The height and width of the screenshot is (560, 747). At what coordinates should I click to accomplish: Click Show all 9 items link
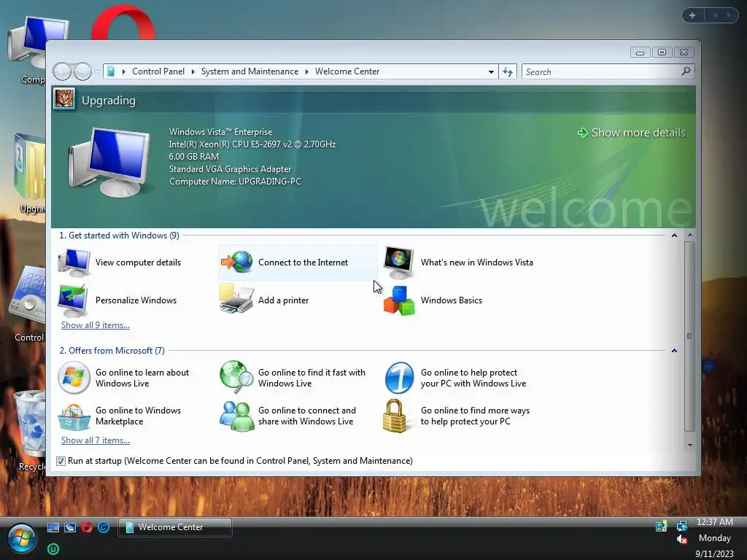[x=96, y=325]
